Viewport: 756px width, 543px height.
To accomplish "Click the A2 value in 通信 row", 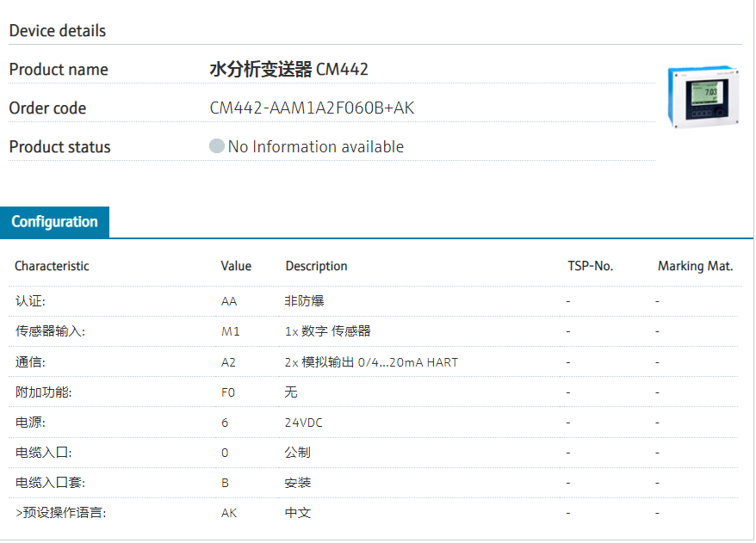I will pos(228,362).
